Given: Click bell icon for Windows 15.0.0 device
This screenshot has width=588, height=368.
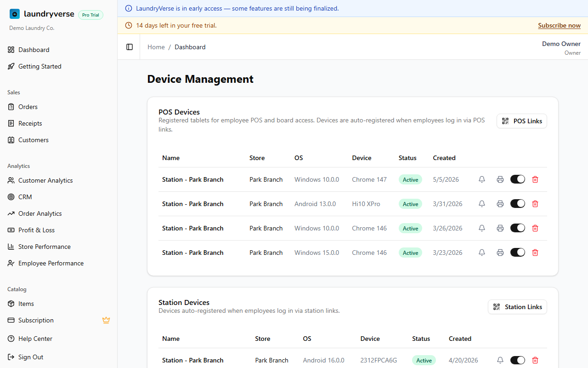Looking at the screenshot, I should click(482, 253).
